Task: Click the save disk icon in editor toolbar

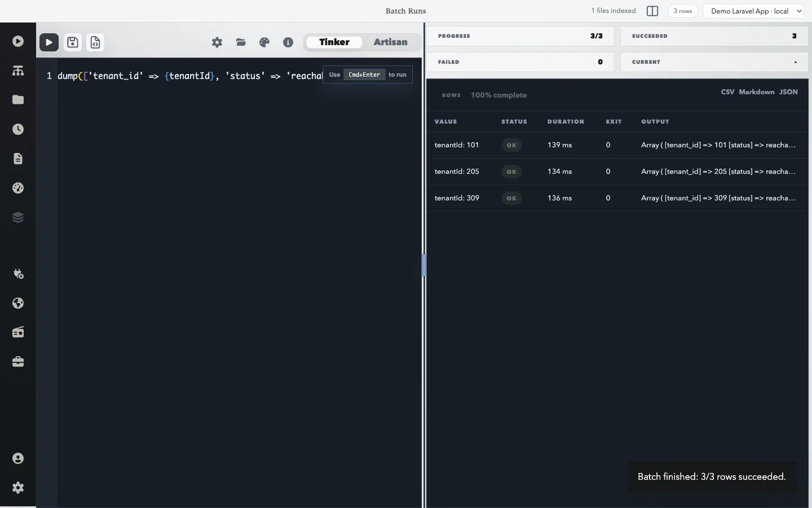Action: (73, 42)
